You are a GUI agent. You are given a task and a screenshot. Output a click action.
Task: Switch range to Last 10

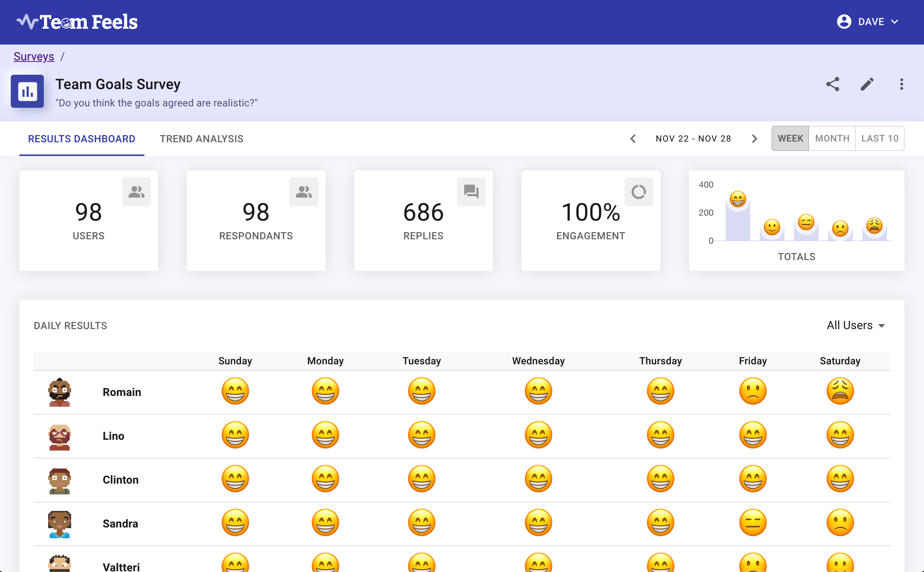pos(879,138)
